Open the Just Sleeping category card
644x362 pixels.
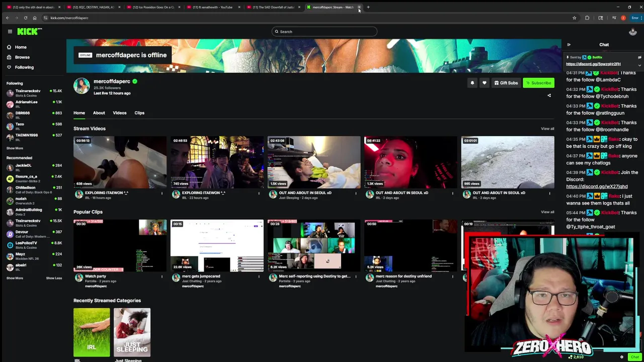[132, 333]
